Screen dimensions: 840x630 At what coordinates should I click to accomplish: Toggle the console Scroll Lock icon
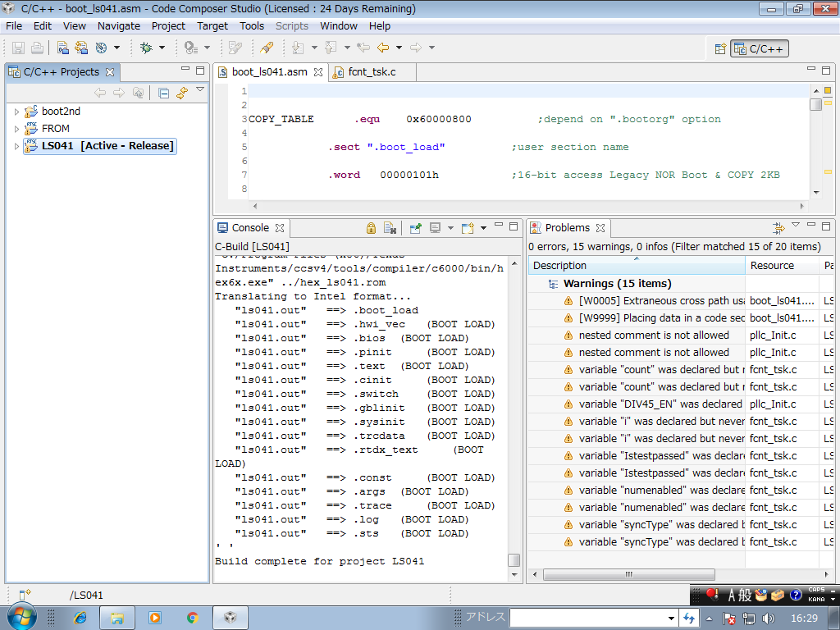click(371, 228)
